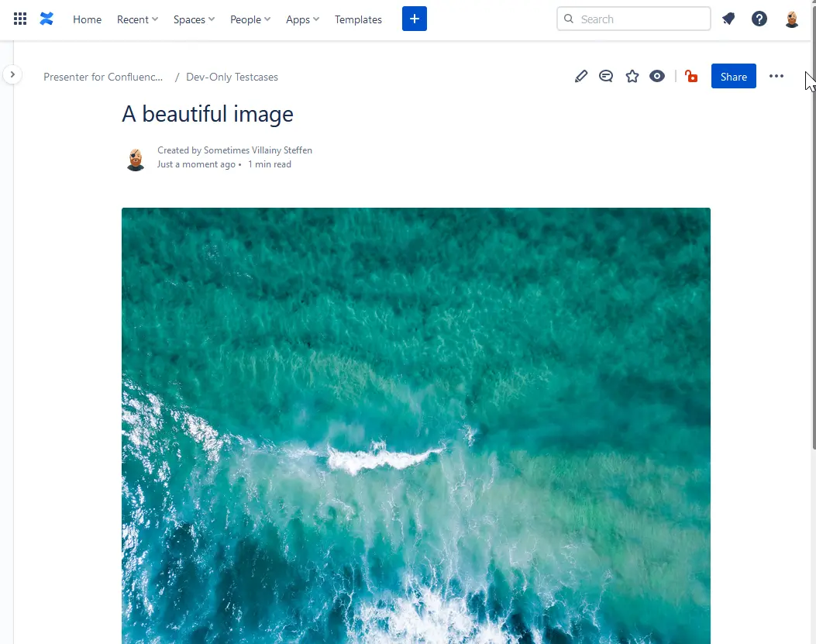
Task: Star this page as favorite
Action: 632,76
